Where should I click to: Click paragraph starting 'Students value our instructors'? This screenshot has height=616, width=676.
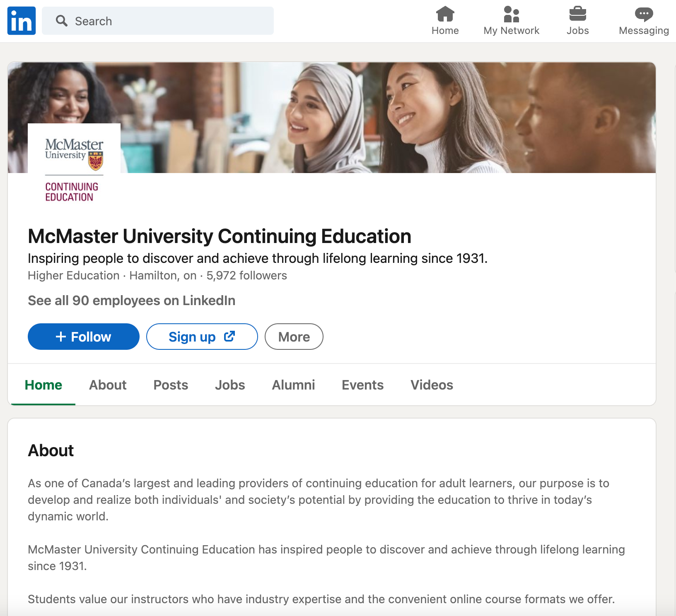(x=321, y=599)
